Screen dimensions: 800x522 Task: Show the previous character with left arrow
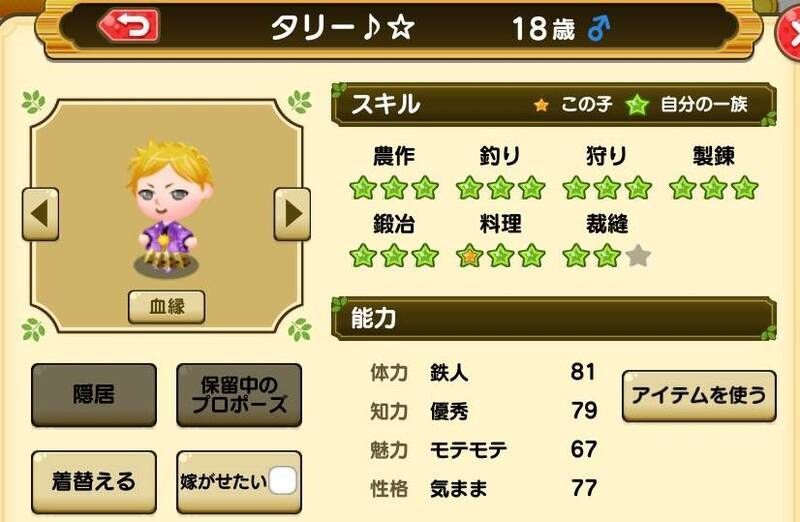(40, 214)
